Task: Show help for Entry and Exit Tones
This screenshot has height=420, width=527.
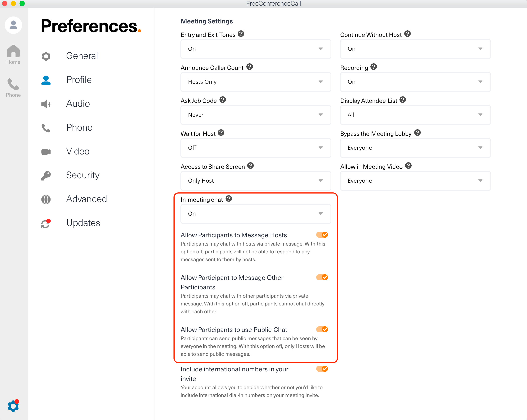Action: (241, 34)
